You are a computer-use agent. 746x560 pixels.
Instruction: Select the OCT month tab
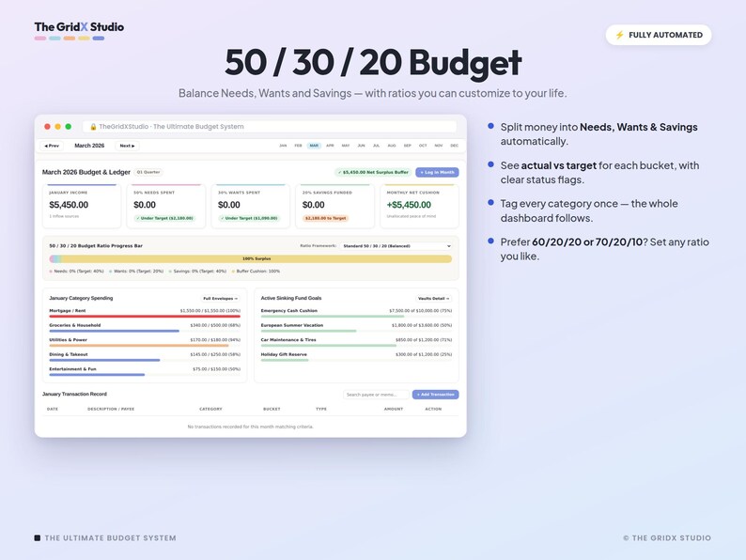click(423, 146)
